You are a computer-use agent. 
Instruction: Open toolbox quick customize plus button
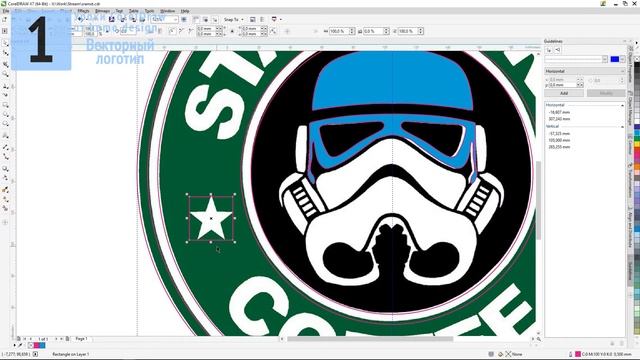pyautogui.click(x=5, y=222)
